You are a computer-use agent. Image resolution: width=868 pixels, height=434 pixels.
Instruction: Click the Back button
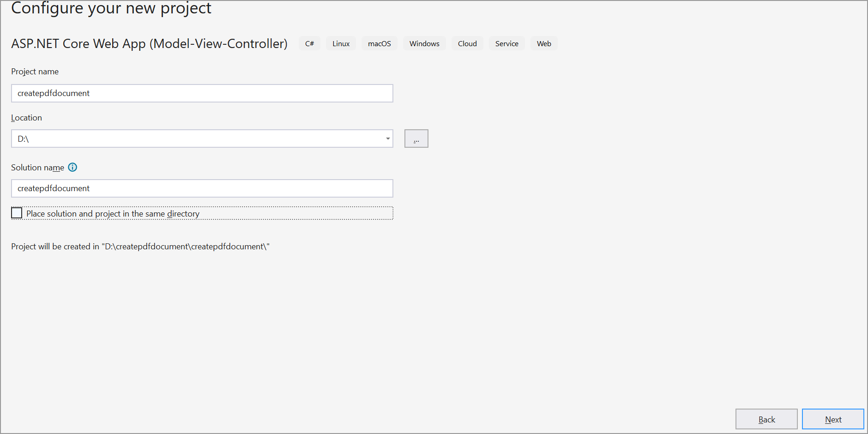click(766, 419)
